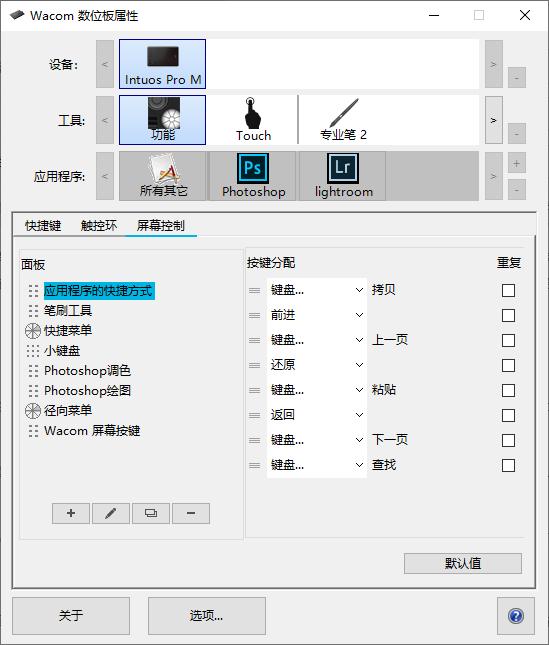Switch to the 触控环 tab

(x=99, y=225)
